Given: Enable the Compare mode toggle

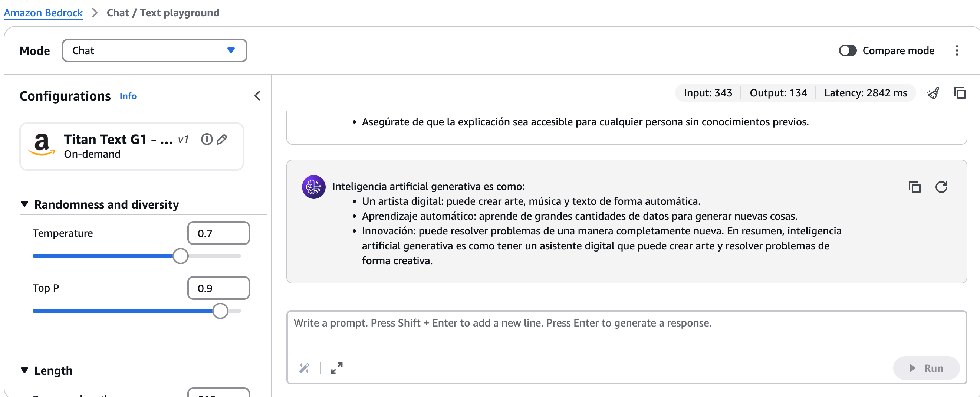Looking at the screenshot, I should [848, 50].
